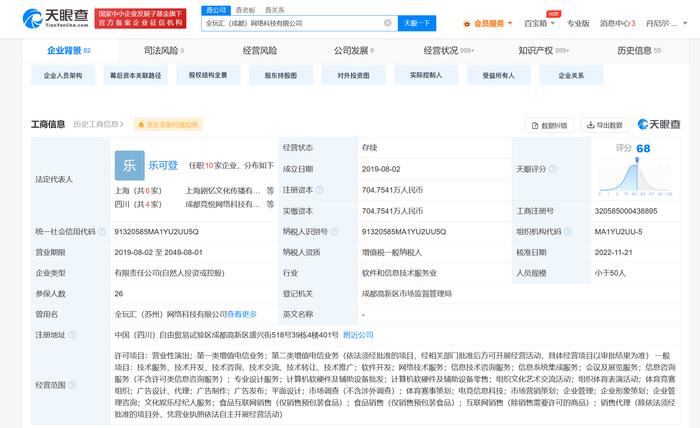Click the 实际控制人 button

pyautogui.click(x=426, y=75)
